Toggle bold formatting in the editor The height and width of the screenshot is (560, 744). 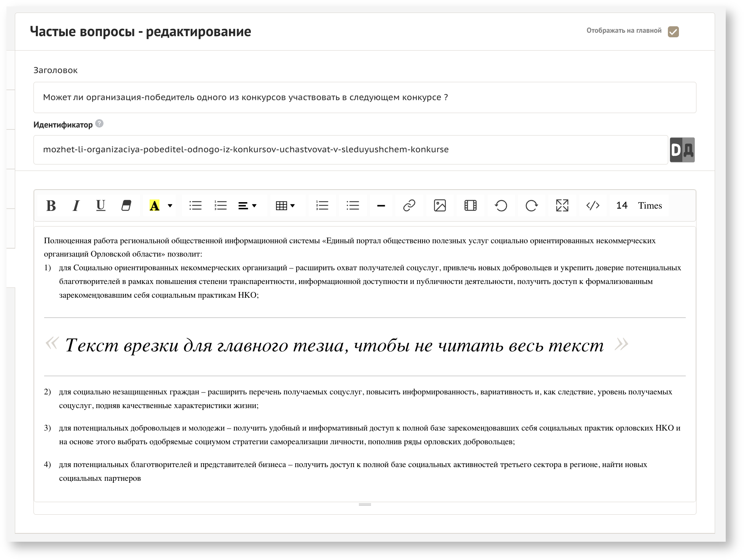coord(51,206)
